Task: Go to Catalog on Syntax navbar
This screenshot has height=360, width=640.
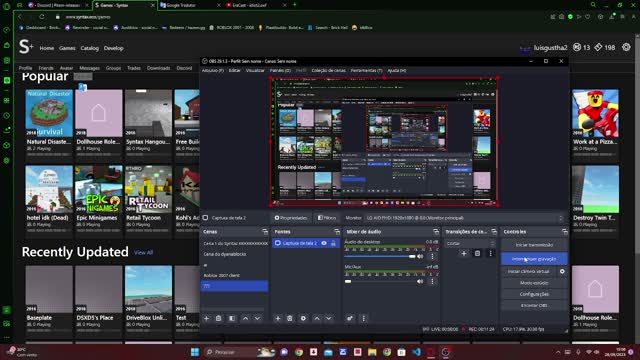Action: [x=89, y=48]
